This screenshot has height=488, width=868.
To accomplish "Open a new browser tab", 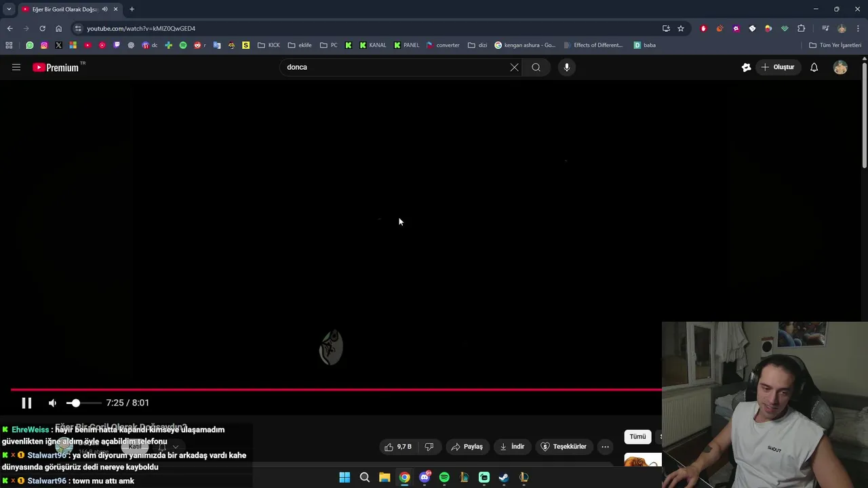I will [132, 9].
